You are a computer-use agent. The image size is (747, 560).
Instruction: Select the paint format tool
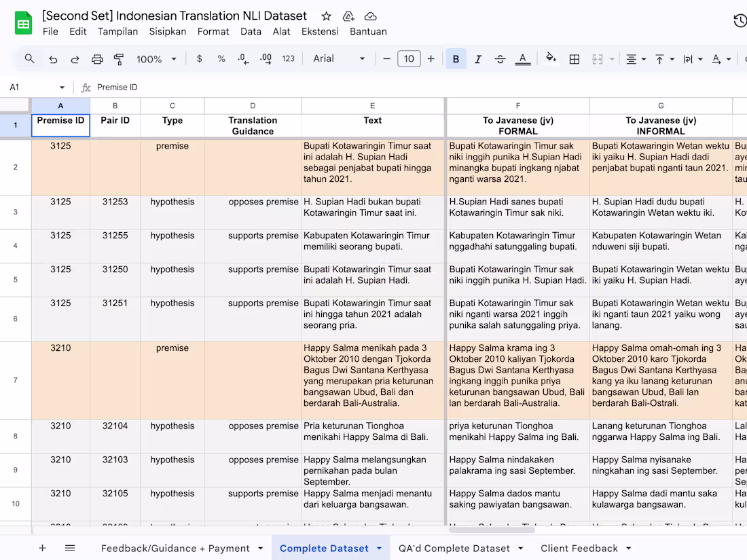[119, 59]
